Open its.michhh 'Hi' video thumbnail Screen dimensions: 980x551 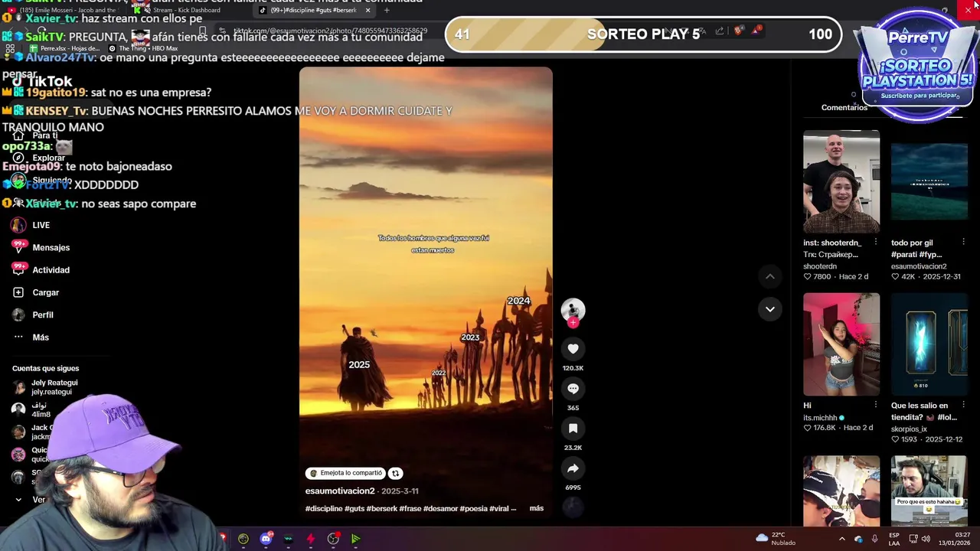(x=841, y=344)
